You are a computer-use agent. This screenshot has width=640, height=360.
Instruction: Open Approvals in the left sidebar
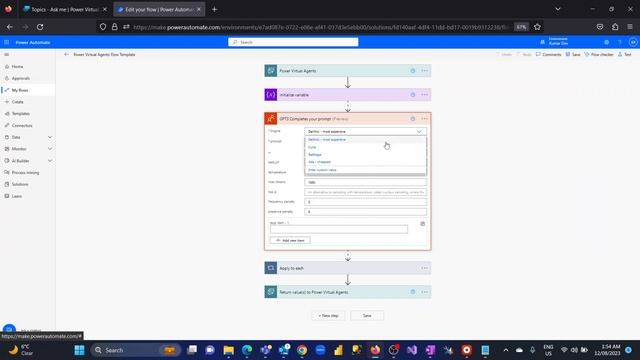[x=20, y=78]
